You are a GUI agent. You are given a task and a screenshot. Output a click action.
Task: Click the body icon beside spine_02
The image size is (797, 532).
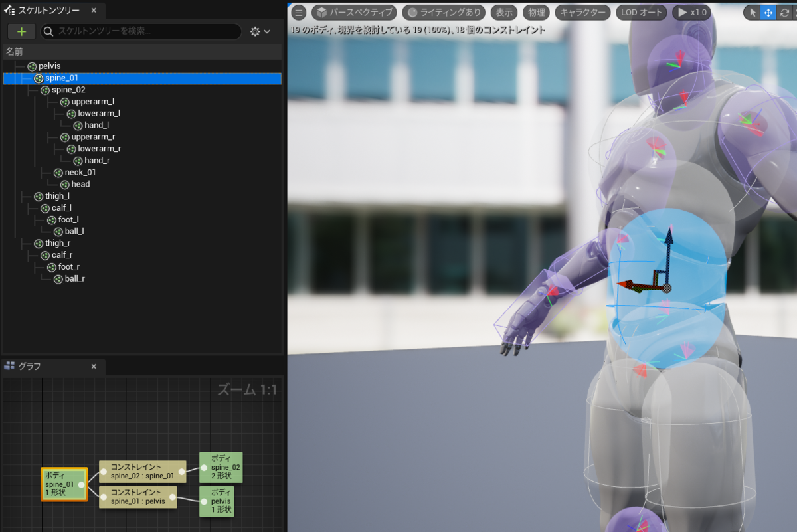tap(45, 90)
